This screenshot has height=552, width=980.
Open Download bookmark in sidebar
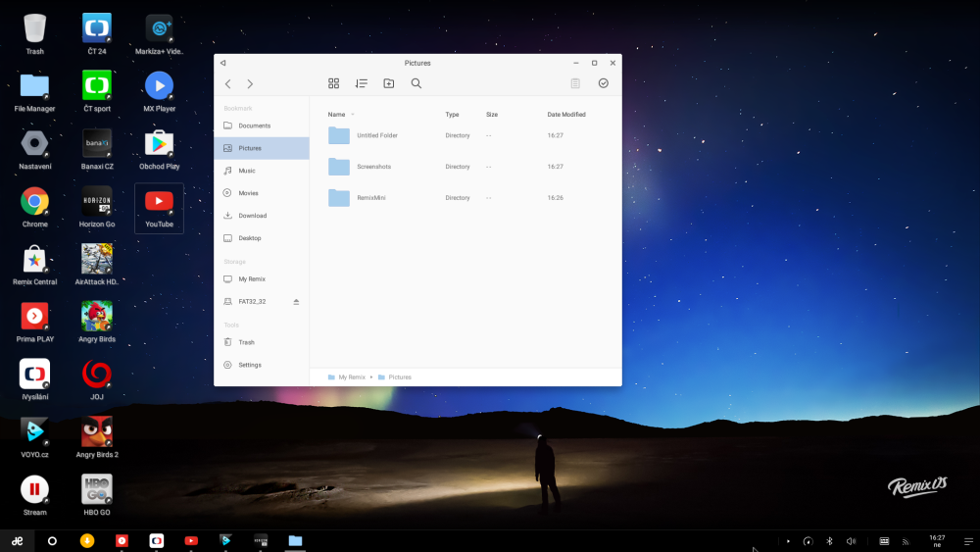pos(262,216)
